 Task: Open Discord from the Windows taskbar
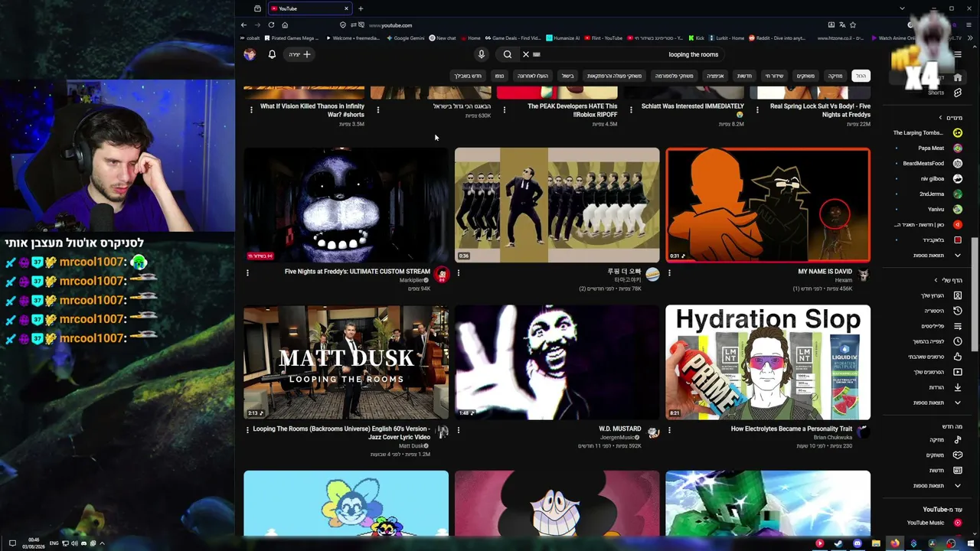(857, 543)
